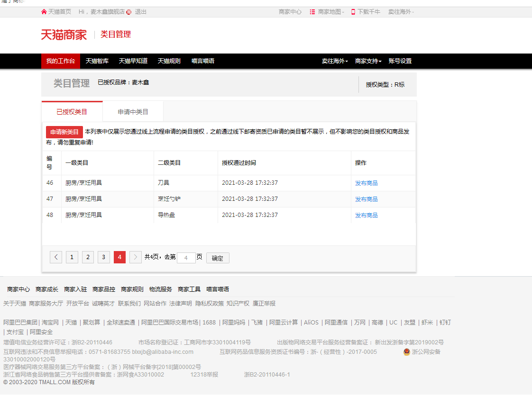Image resolution: width=532 pixels, height=396 pixels.
Task: Open 天猫智库 menu item
Action: tap(97, 61)
